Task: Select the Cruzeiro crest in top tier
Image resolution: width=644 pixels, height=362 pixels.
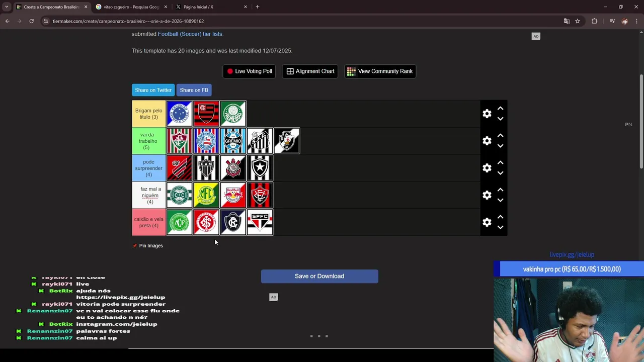Action: [x=179, y=114]
